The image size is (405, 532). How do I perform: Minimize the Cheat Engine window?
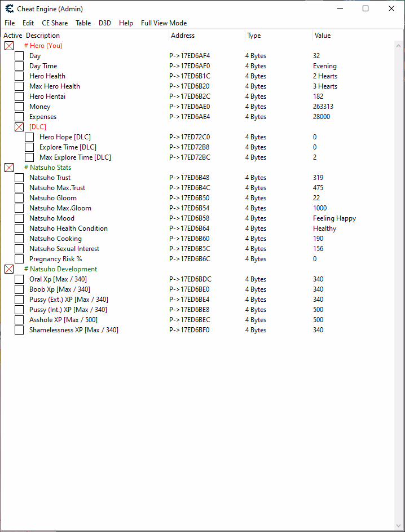340,9
